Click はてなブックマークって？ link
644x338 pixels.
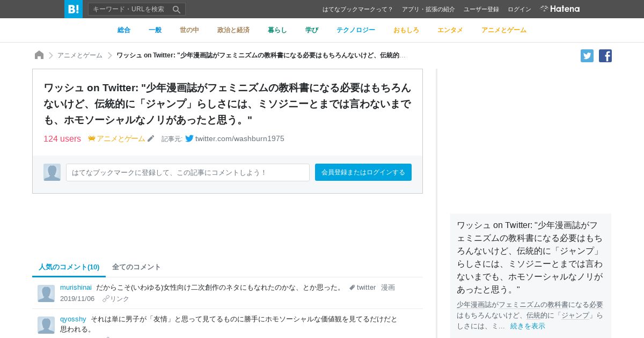pyautogui.click(x=358, y=9)
